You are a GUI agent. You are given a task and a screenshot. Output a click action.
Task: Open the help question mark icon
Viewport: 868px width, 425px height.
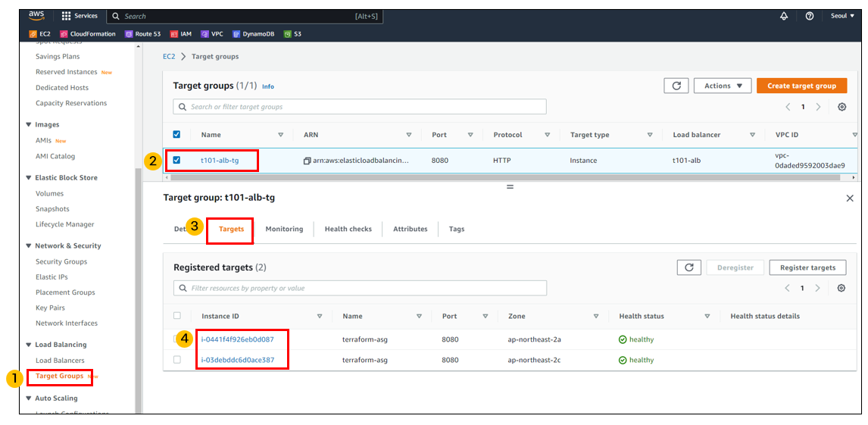[810, 16]
